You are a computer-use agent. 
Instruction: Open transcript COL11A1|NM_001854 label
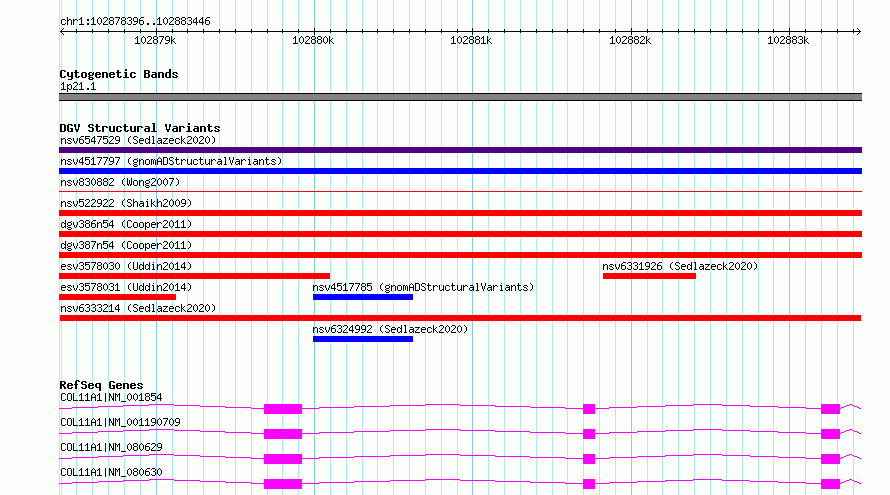[x=111, y=397]
